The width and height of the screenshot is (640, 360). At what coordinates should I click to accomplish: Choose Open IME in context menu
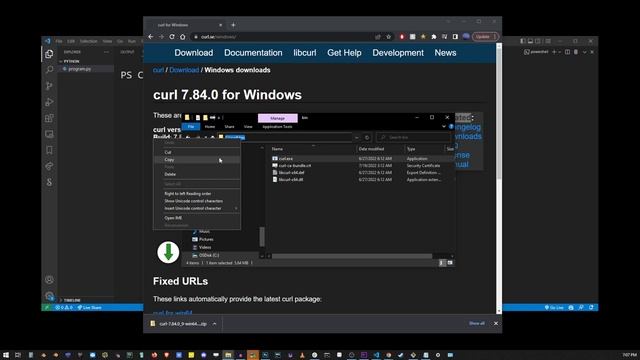(x=196, y=218)
